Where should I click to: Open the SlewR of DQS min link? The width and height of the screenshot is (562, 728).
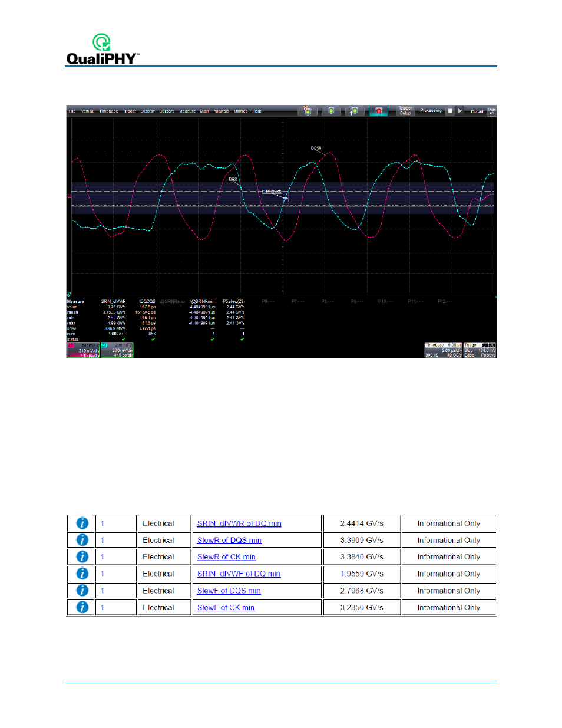click(x=229, y=540)
